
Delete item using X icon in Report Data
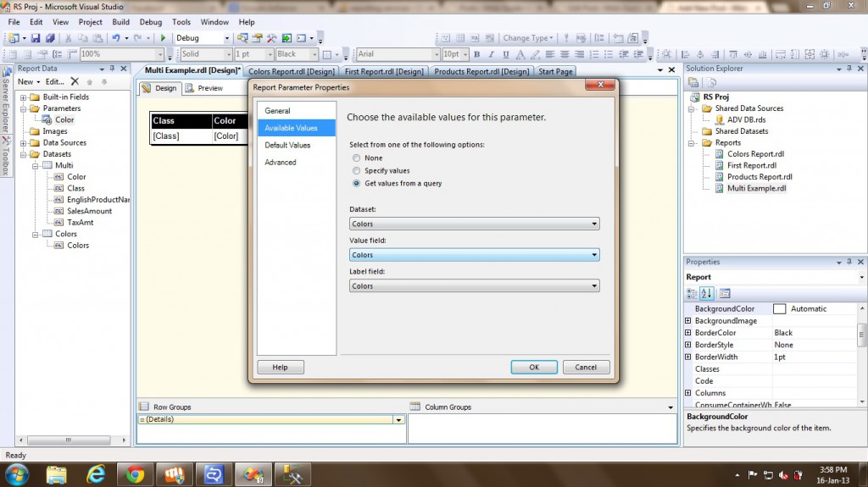(75, 81)
